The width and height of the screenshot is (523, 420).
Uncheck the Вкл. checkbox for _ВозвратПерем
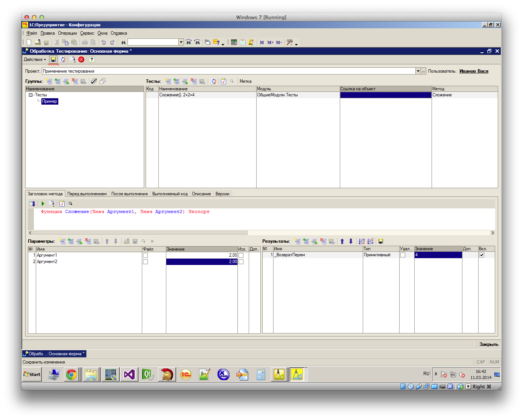coord(482,255)
